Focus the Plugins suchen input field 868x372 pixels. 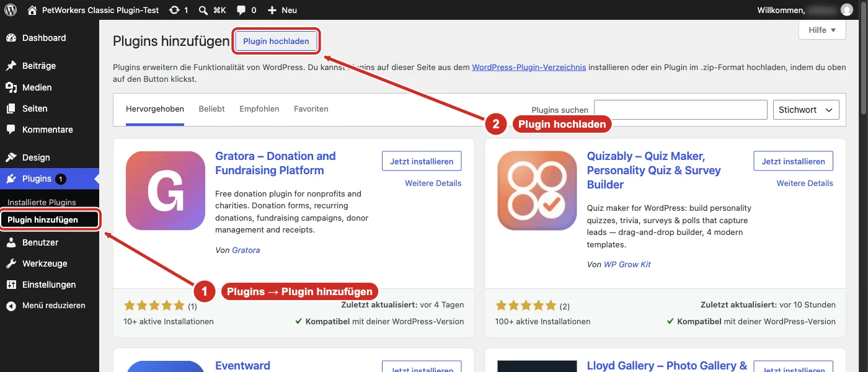point(681,110)
